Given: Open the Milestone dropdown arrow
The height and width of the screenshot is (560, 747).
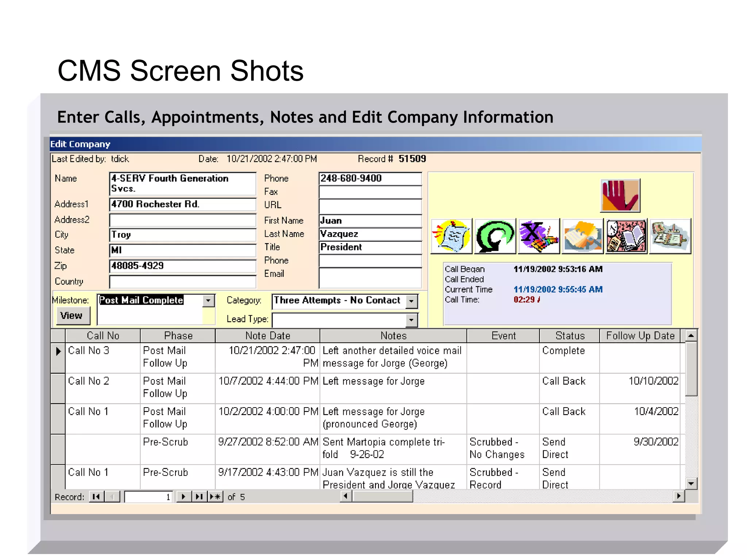Looking at the screenshot, I should coord(208,301).
